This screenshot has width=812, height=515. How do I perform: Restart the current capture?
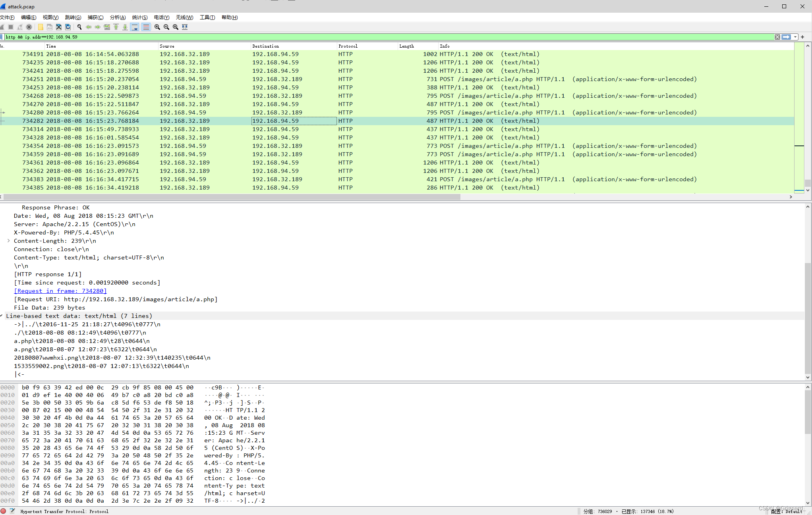[x=20, y=27]
